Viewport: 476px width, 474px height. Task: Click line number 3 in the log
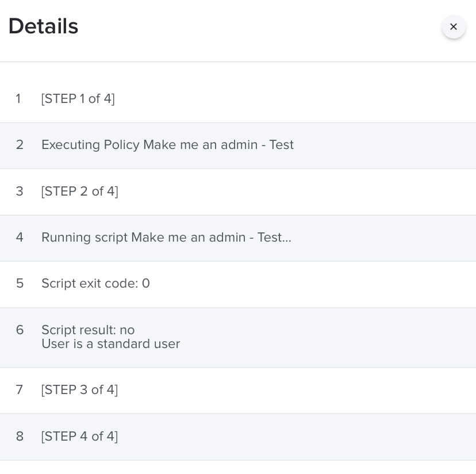click(20, 192)
